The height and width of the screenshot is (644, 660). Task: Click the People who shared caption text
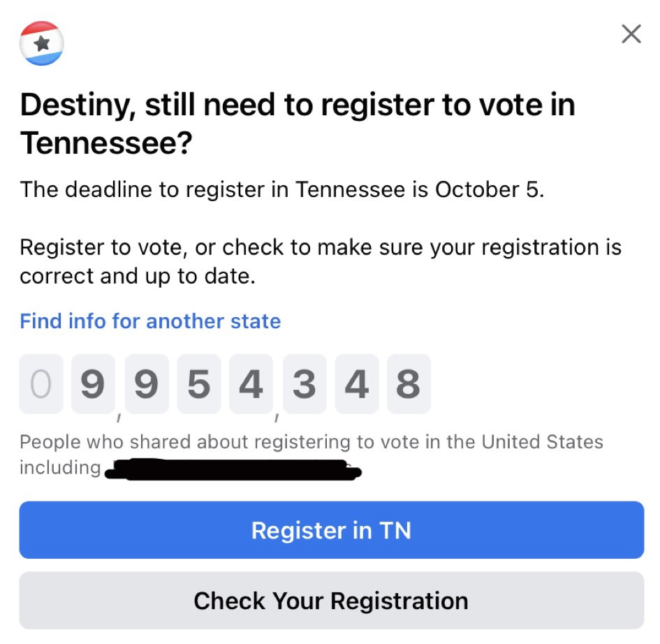[x=311, y=455]
